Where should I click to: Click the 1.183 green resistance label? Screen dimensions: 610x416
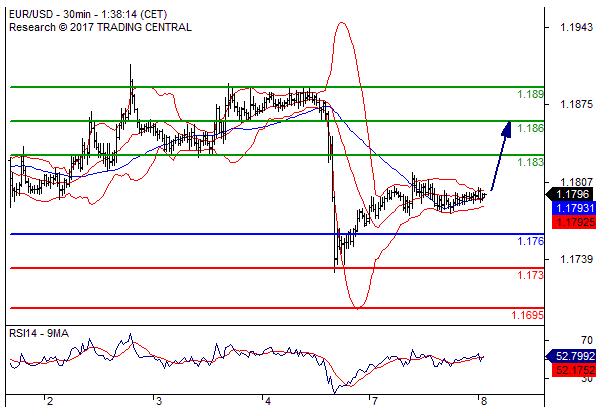pos(530,162)
